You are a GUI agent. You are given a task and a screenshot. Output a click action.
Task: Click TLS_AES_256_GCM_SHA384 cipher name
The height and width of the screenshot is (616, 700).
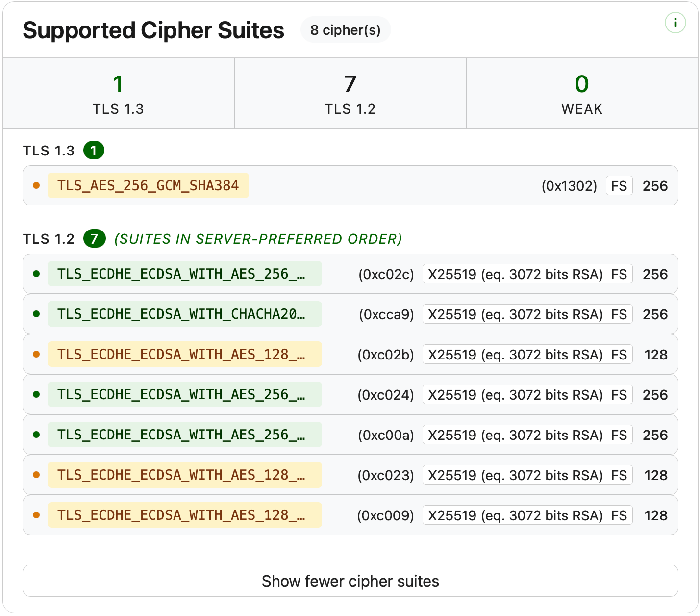148,185
